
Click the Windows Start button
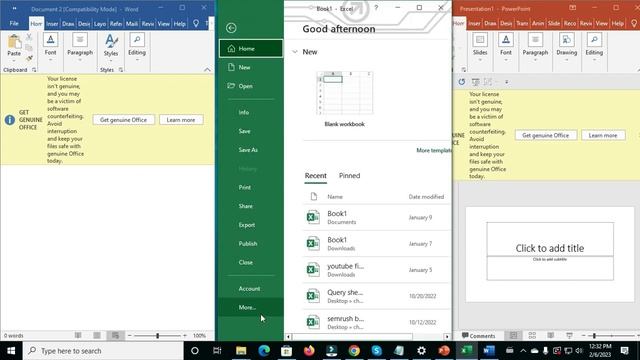coord(11,351)
